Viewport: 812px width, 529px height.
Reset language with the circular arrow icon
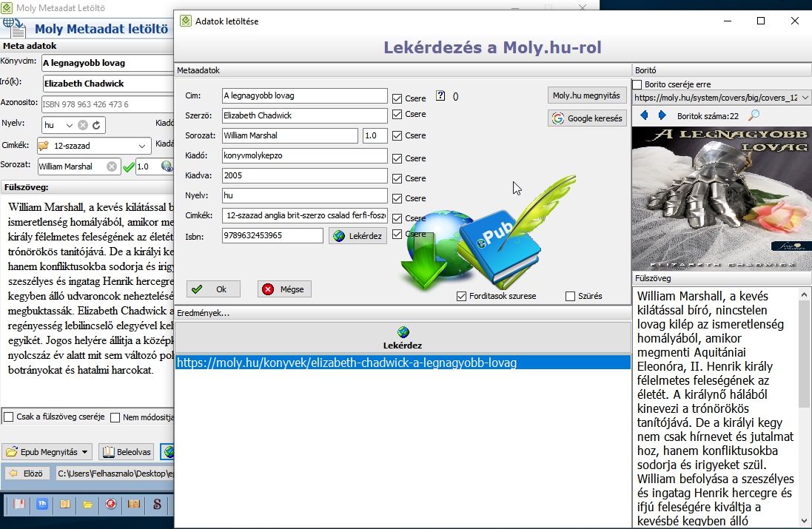(96, 125)
